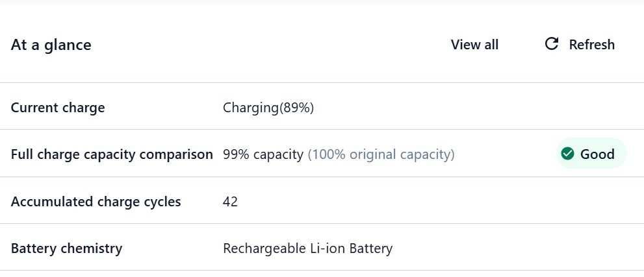644x277 pixels.
Task: Click the gray (100% original capacity) text
Action: click(x=381, y=154)
